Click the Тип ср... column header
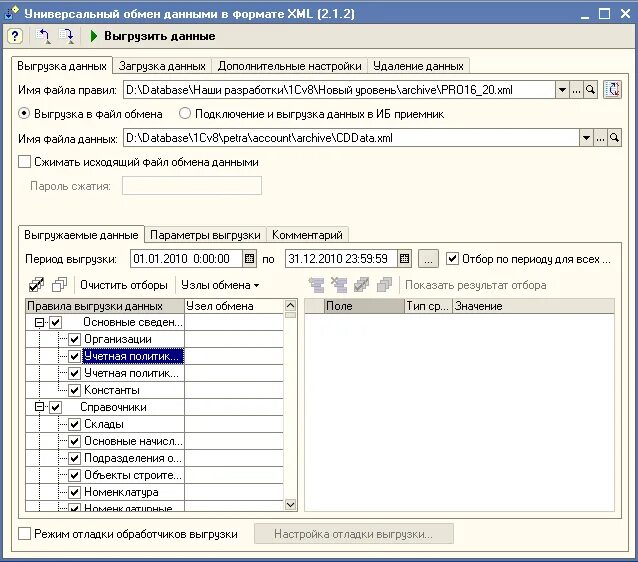 (428, 306)
